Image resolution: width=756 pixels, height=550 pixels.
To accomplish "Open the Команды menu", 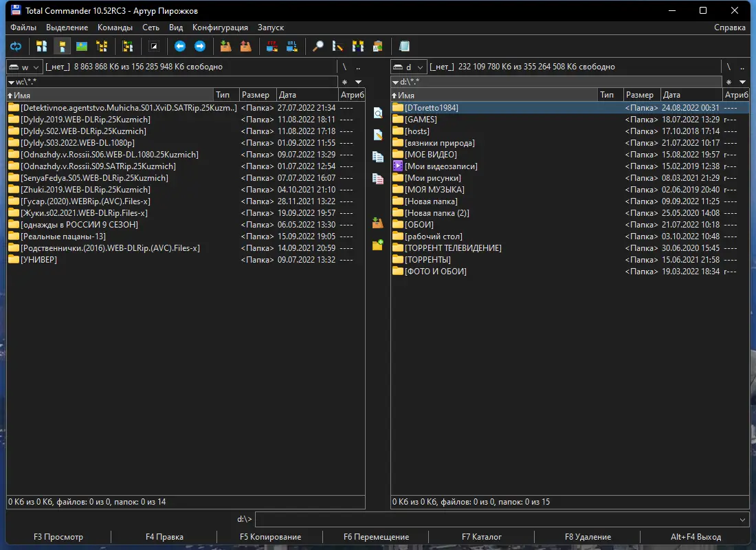I will 115,27.
